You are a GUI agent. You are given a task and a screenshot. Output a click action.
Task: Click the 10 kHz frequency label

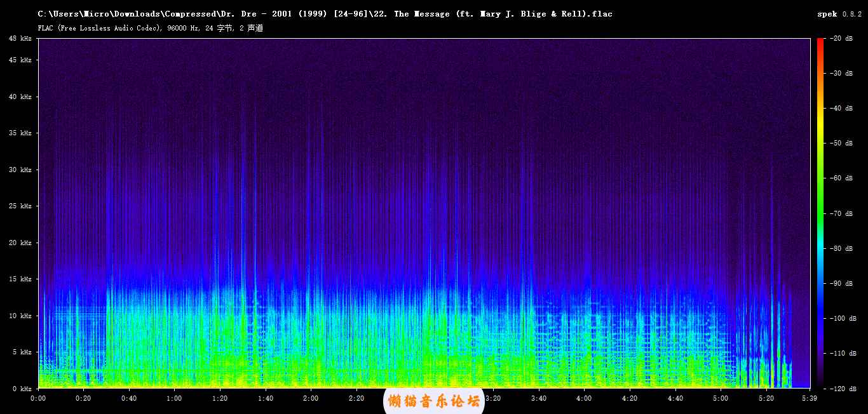click(20, 316)
